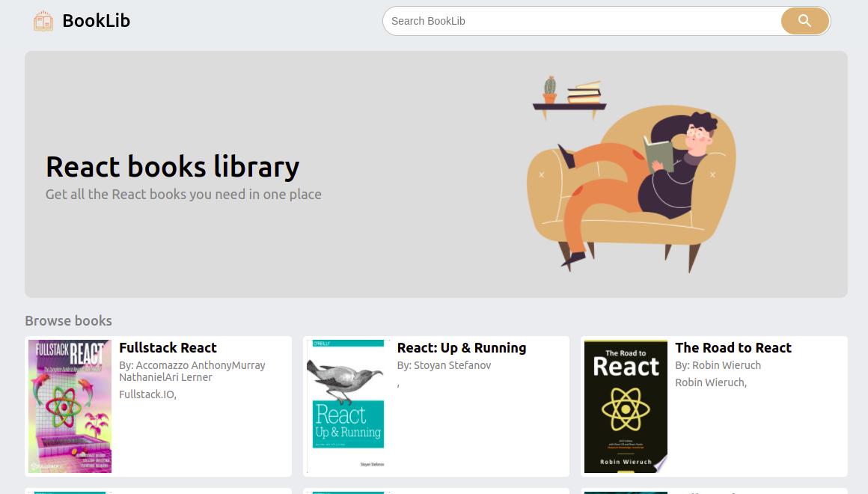This screenshot has height=494, width=868.
Task: Click the magnifying glass search icon
Action: coord(804,21)
